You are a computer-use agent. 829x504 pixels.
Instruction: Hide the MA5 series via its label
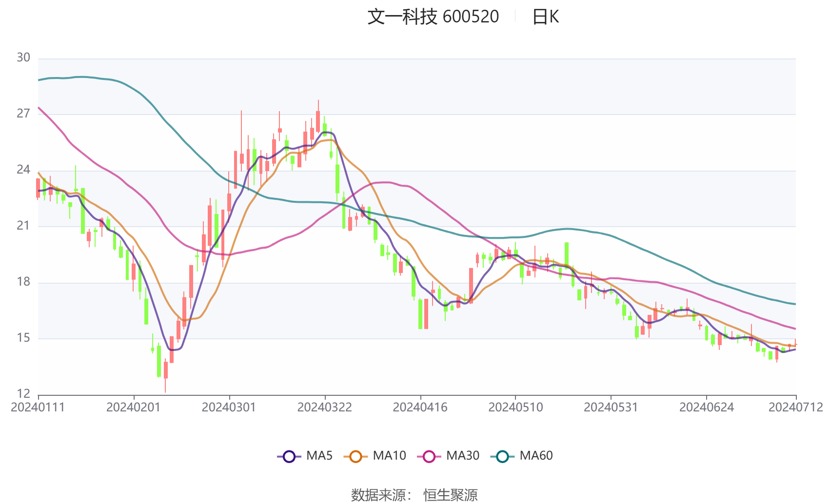[x=319, y=456]
